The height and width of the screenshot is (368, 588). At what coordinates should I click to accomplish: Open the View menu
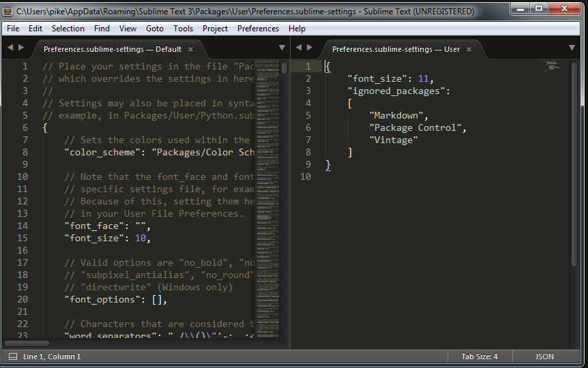tap(128, 29)
